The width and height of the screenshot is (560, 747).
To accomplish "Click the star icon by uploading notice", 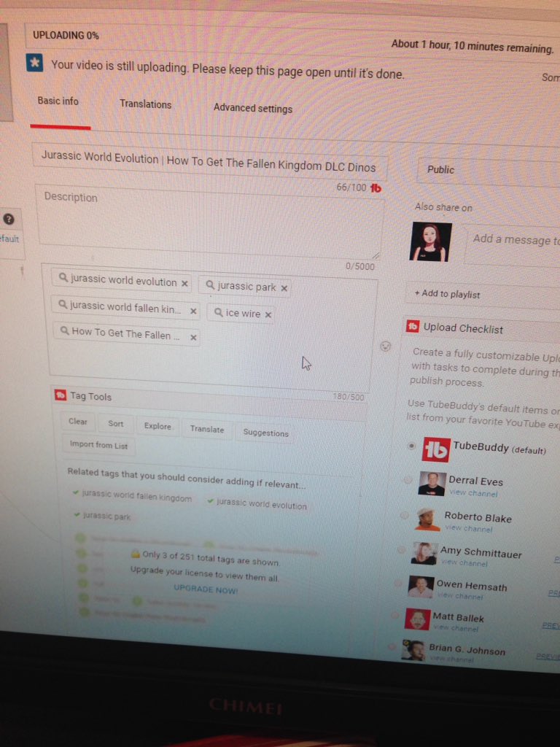I will pos(35,63).
